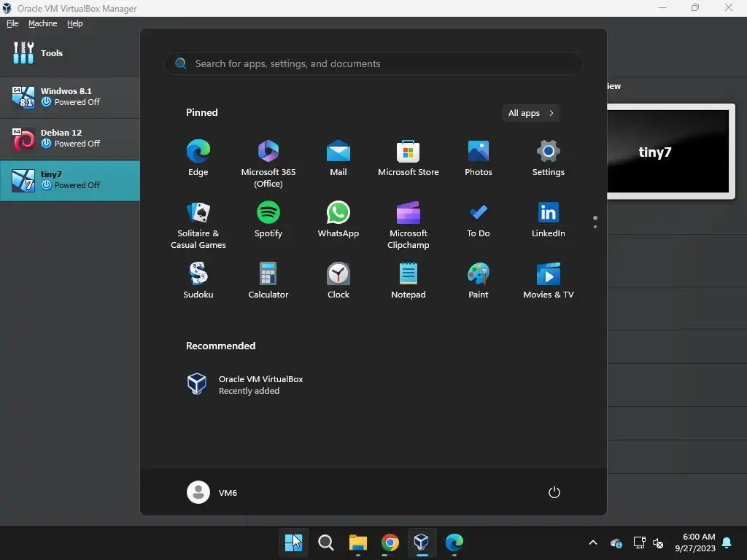Image resolution: width=747 pixels, height=560 pixels.
Task: Open the Mail app
Action: [338, 158]
